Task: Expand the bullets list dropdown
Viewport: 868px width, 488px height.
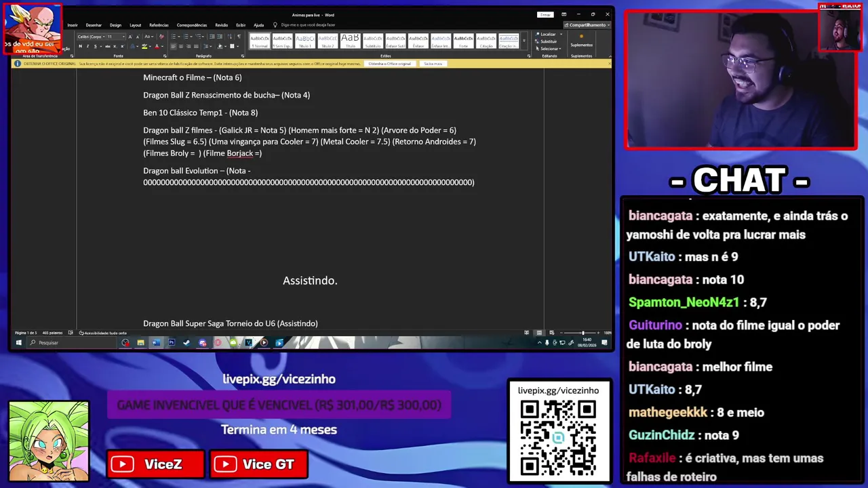Action: pos(179,37)
